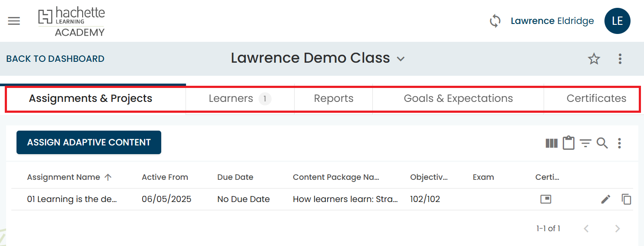
Task: Click Assign Adaptive Content button
Action: (89, 142)
